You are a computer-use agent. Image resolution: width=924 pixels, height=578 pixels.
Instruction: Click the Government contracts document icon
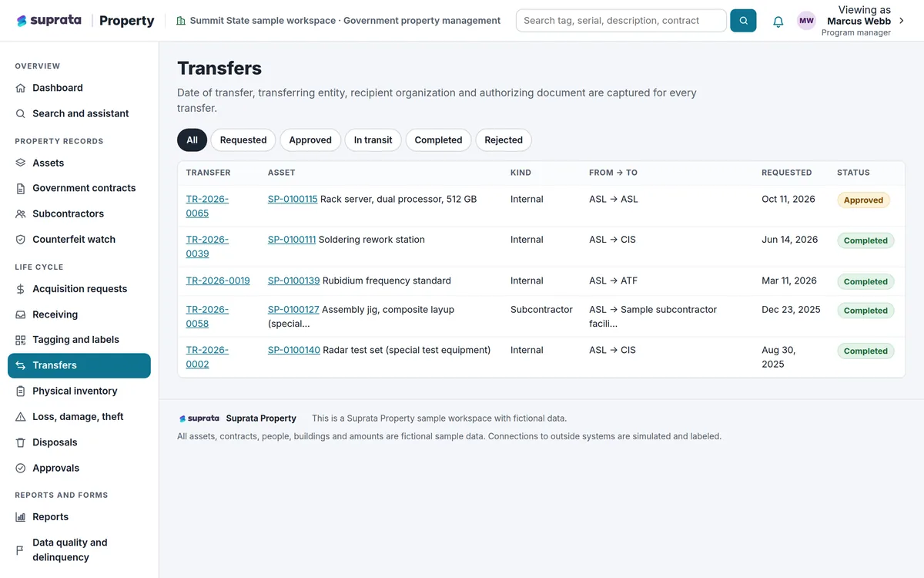21,188
